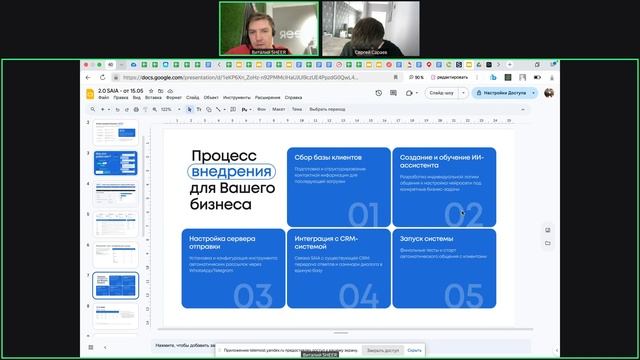Check the cloud save status icon
The width and height of the screenshot is (640, 360).
(x=170, y=91)
